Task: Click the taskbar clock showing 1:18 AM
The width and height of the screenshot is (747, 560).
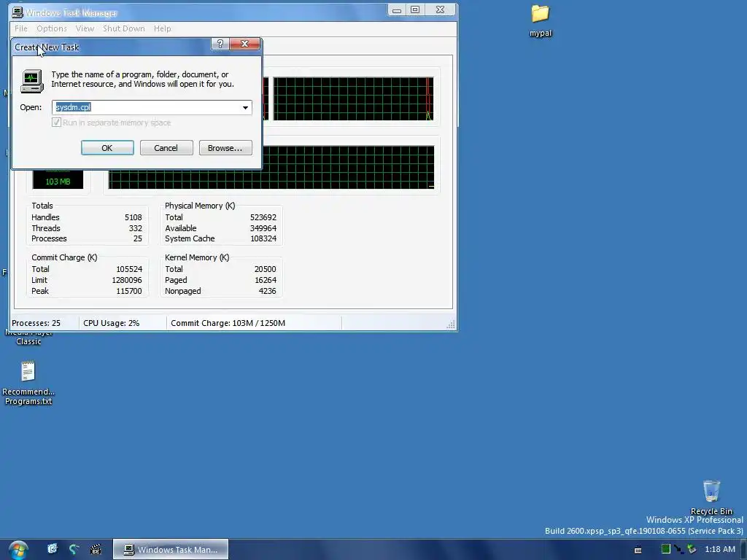Action: tap(720, 549)
